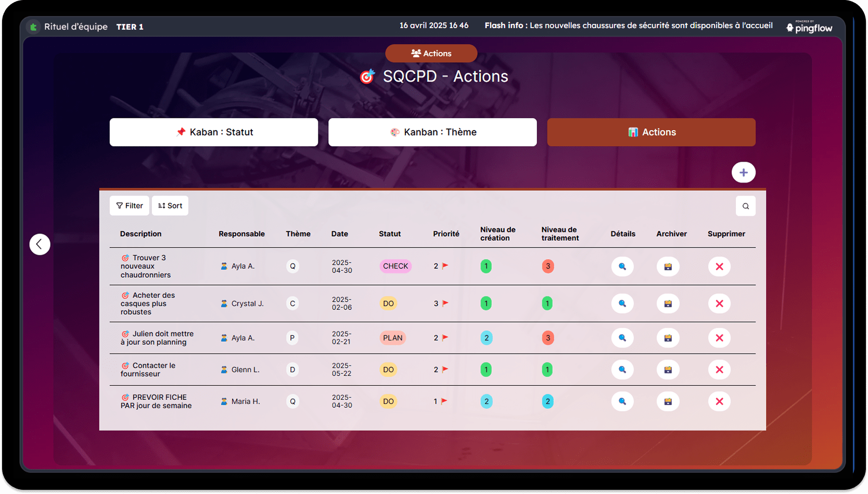Click responsible Crystal J.
The height and width of the screenshot is (494, 868).
click(x=242, y=304)
